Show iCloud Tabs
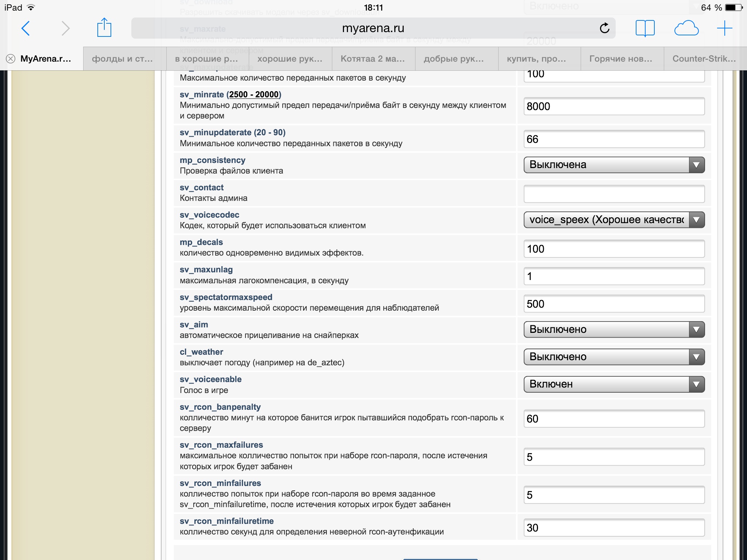 [x=686, y=28]
